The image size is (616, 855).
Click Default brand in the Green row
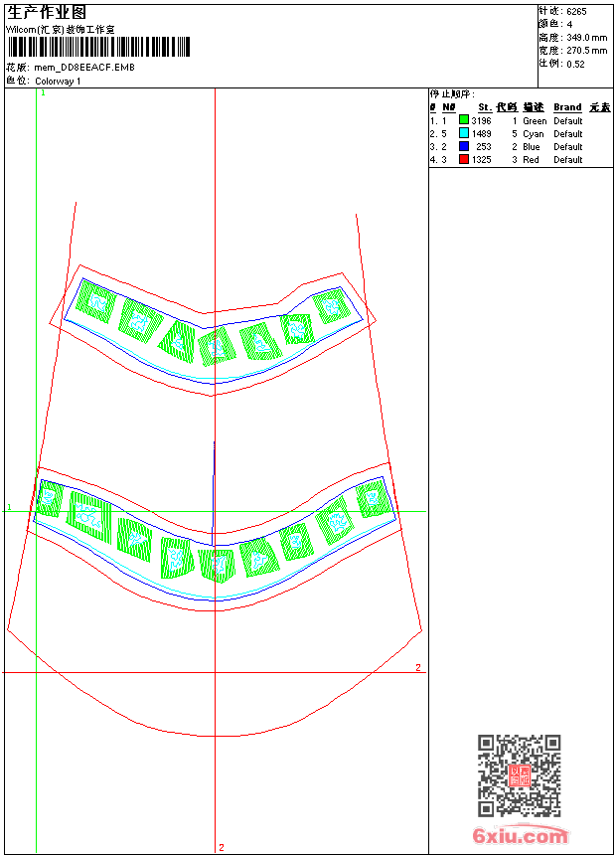[568, 121]
